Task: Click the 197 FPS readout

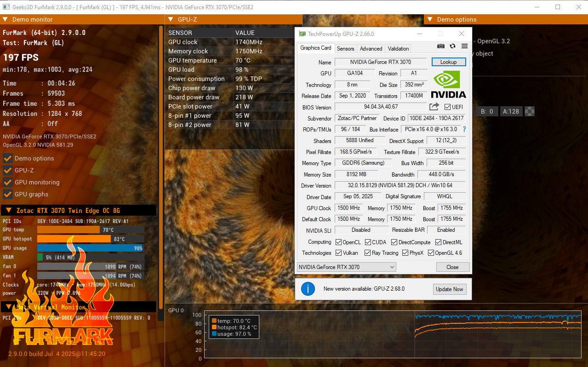Action: click(x=21, y=57)
